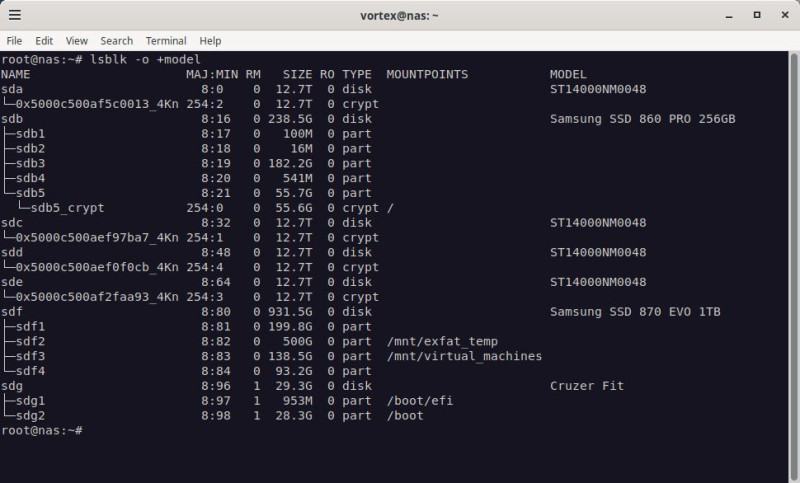
Task: Click the sdd device name
Action: coord(12,252)
